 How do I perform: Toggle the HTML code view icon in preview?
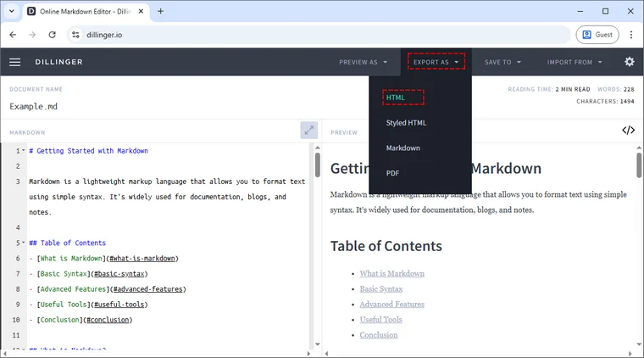click(x=628, y=131)
